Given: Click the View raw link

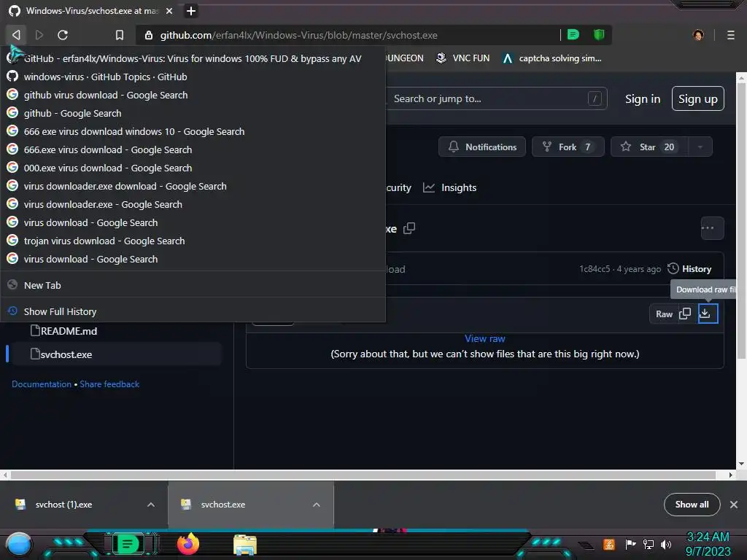Looking at the screenshot, I should [x=484, y=338].
